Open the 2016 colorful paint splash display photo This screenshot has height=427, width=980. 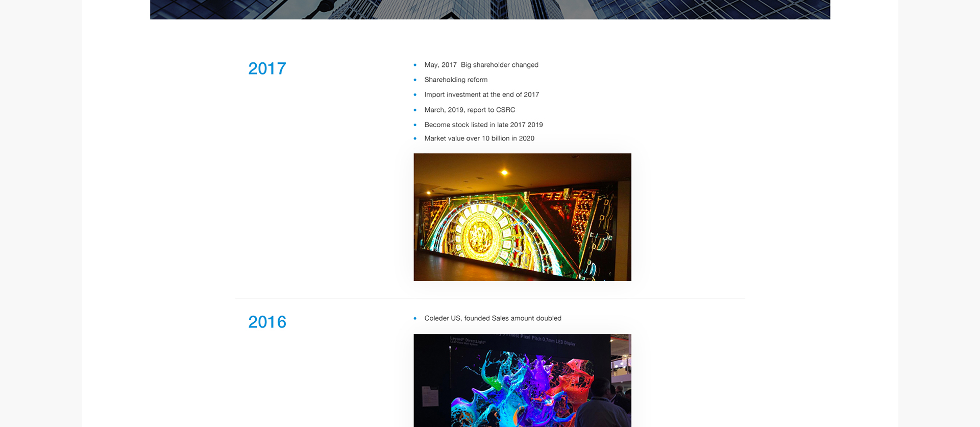[522, 381]
